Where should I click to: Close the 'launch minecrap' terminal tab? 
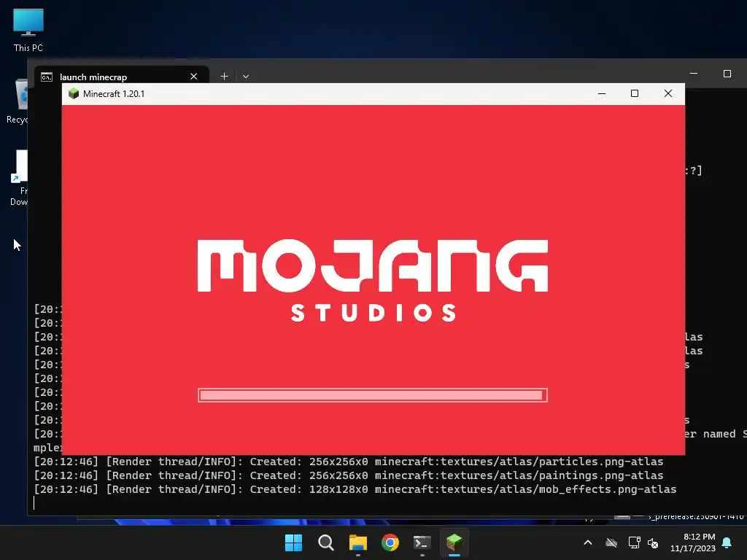tap(193, 76)
